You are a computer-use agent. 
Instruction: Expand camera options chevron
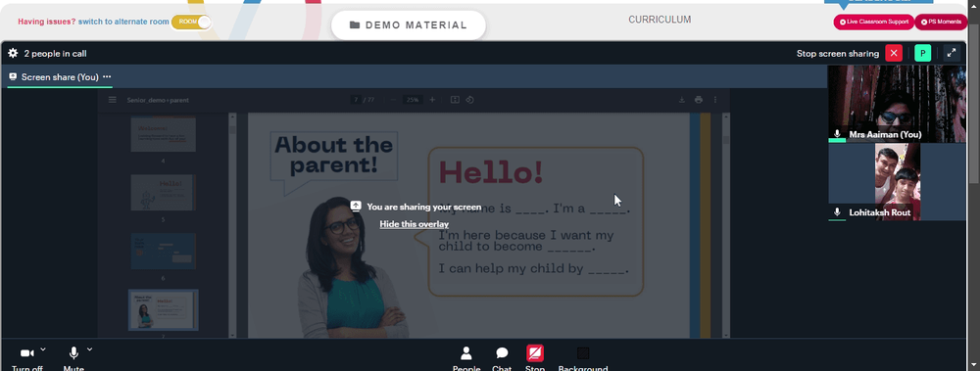(x=43, y=349)
